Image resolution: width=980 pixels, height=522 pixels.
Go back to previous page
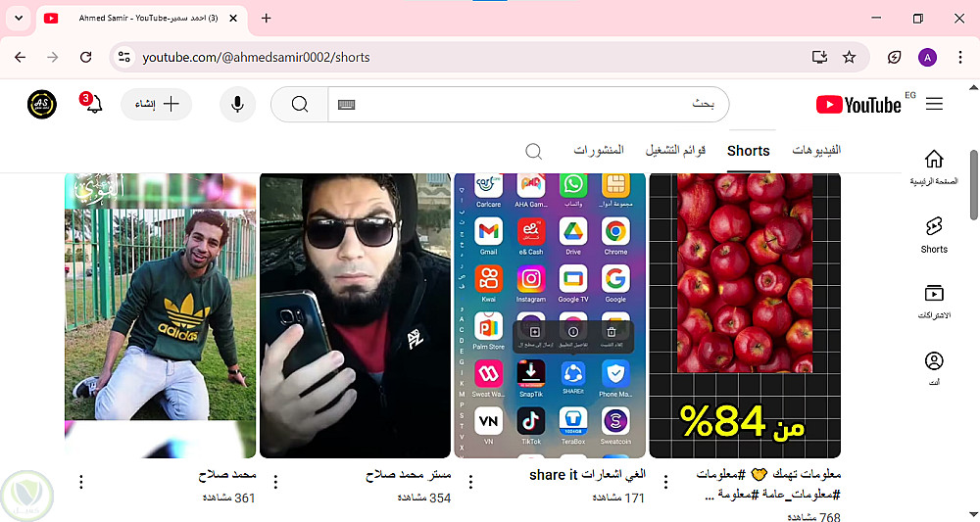point(20,58)
